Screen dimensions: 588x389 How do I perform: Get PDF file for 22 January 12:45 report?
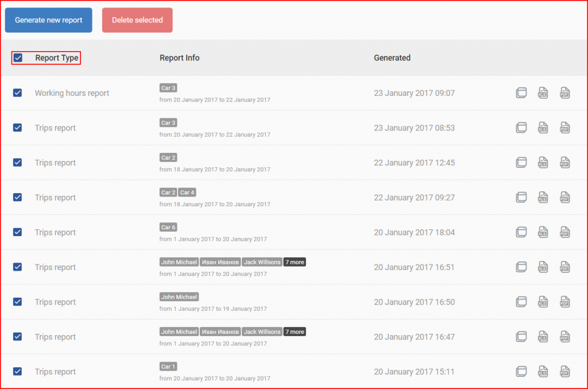click(x=565, y=163)
